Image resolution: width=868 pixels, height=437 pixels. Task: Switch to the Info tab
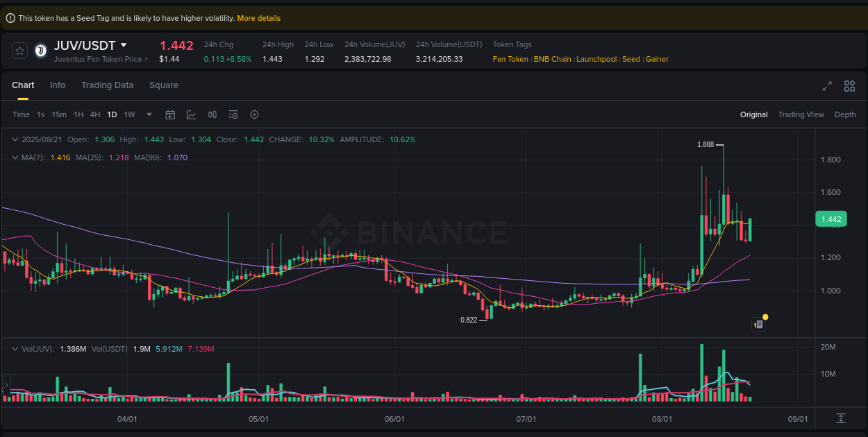(x=58, y=85)
